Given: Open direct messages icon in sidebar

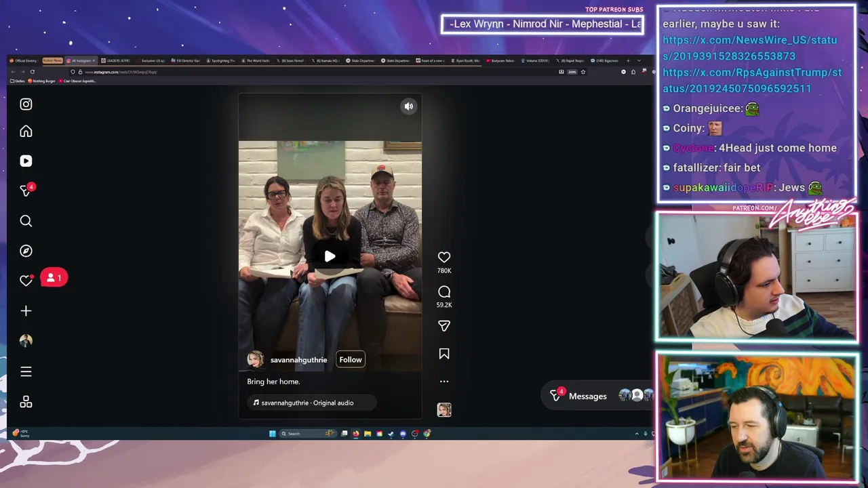Looking at the screenshot, I should point(26,191).
